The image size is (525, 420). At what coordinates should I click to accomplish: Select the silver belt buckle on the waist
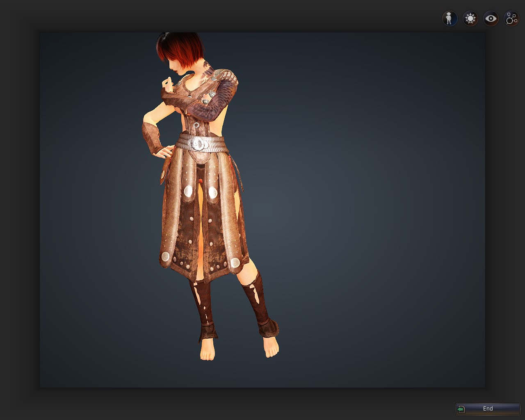coord(197,143)
